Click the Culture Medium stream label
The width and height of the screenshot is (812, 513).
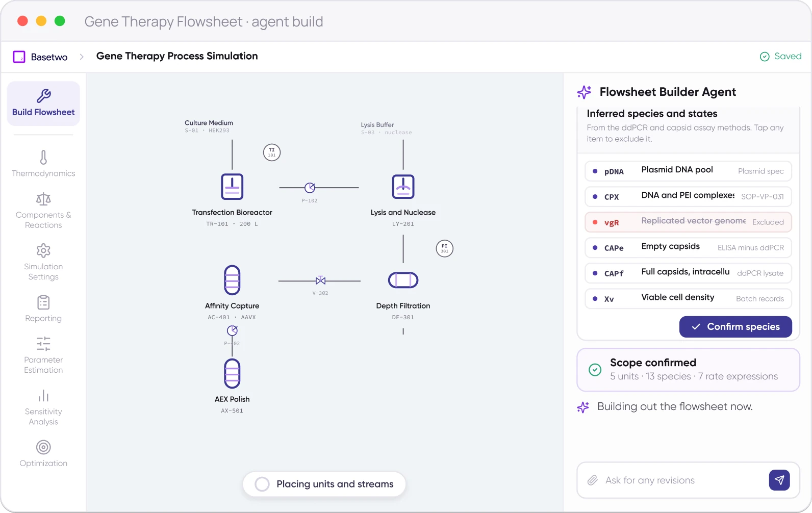(x=209, y=123)
